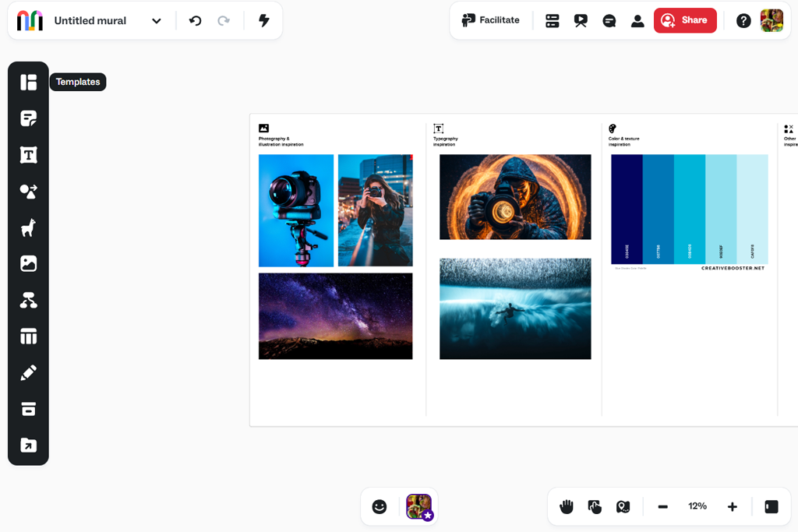
Task: Open the Import files icon in sidebar
Action: 29,446
